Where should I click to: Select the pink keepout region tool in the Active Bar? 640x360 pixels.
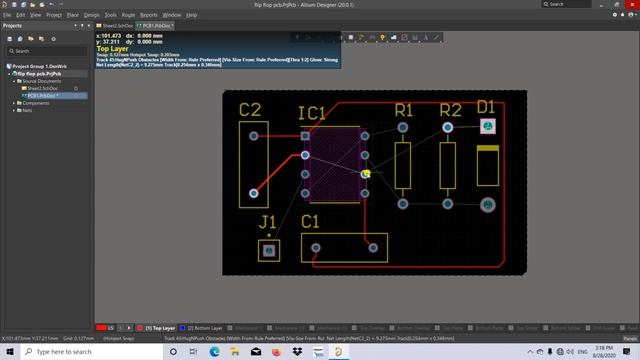[x=404, y=38]
